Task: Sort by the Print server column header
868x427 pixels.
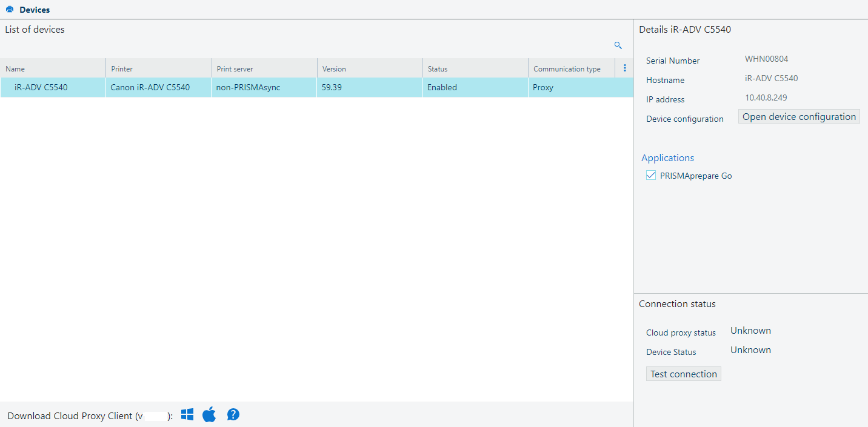Action: (x=264, y=68)
